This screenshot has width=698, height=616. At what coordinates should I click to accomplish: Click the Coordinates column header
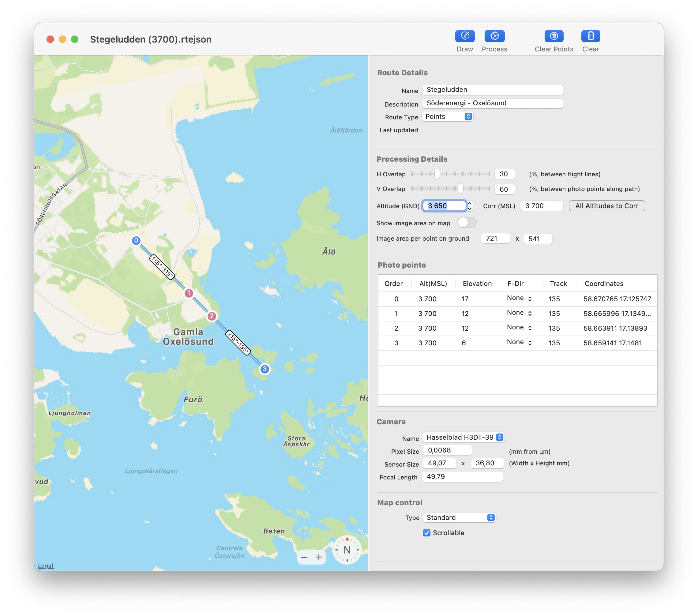(604, 284)
